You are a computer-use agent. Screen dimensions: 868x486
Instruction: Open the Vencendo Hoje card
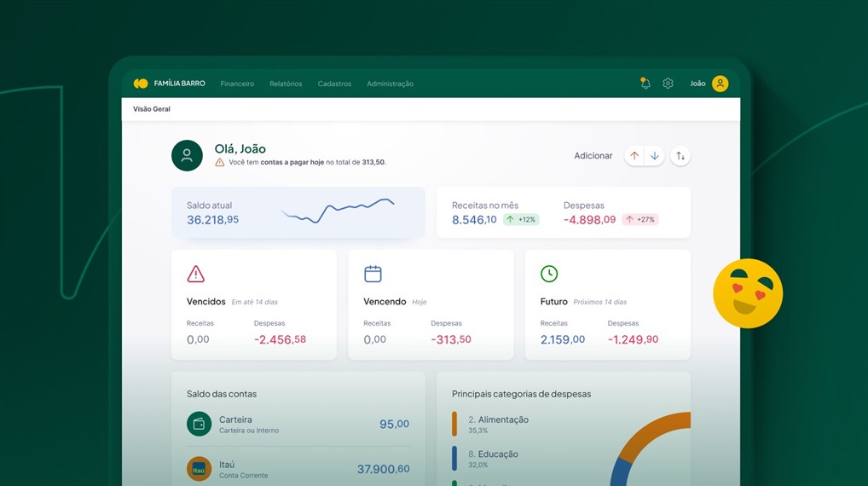[431, 304]
